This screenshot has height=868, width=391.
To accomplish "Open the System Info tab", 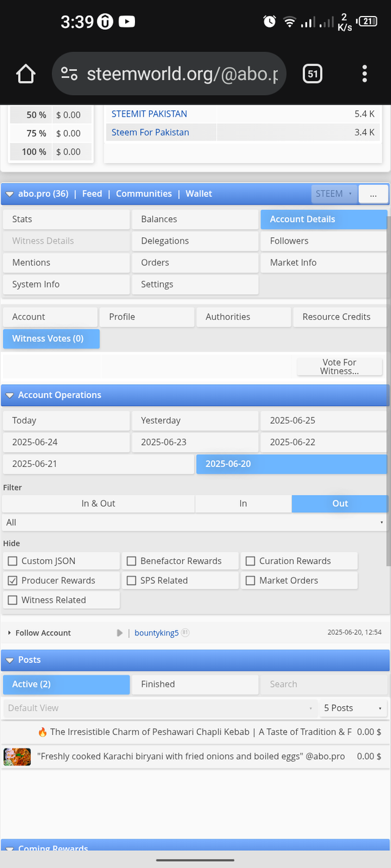I will click(66, 284).
